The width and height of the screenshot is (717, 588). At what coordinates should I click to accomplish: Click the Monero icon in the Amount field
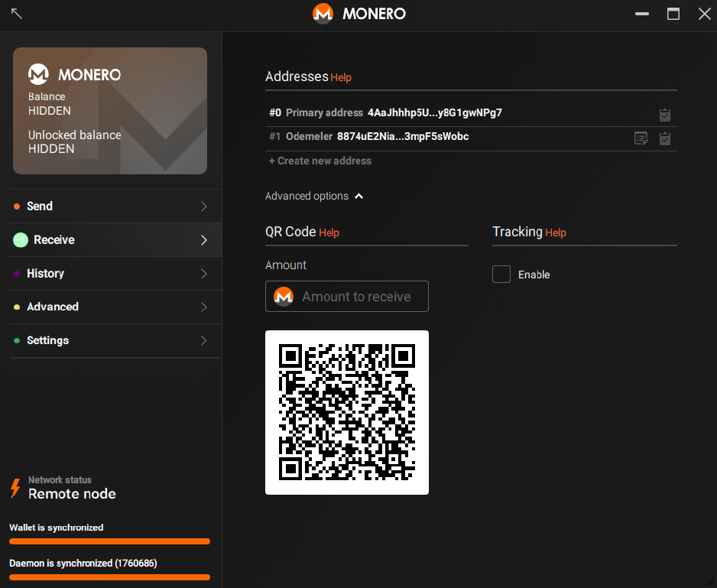(x=284, y=297)
